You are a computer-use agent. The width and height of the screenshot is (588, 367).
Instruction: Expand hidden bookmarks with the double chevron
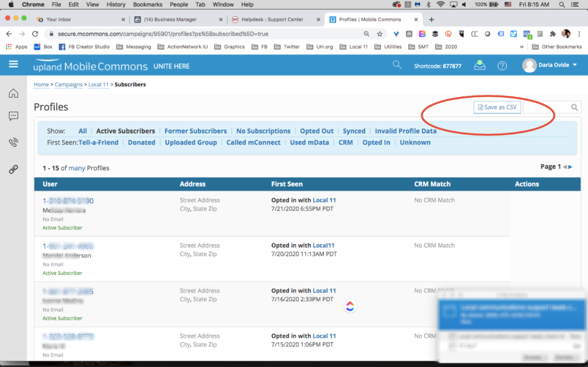[x=521, y=47]
